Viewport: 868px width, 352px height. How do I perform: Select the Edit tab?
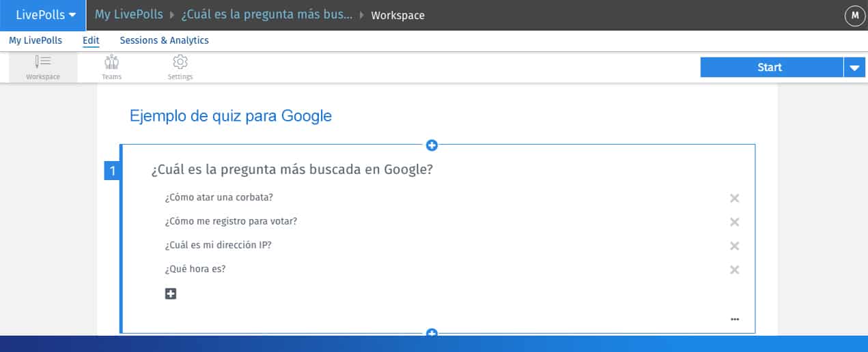tap(91, 40)
